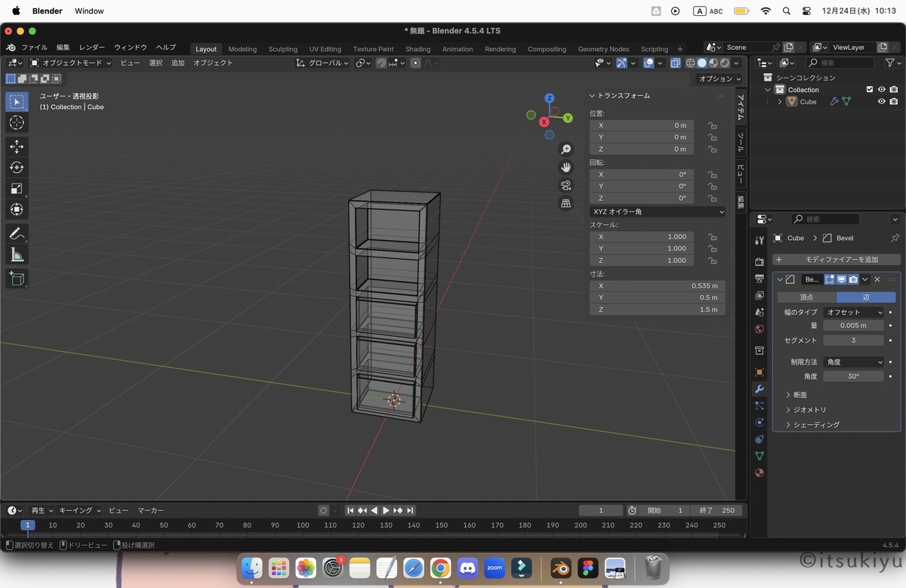Activate the Scale tool
The image size is (906, 588).
(17, 189)
